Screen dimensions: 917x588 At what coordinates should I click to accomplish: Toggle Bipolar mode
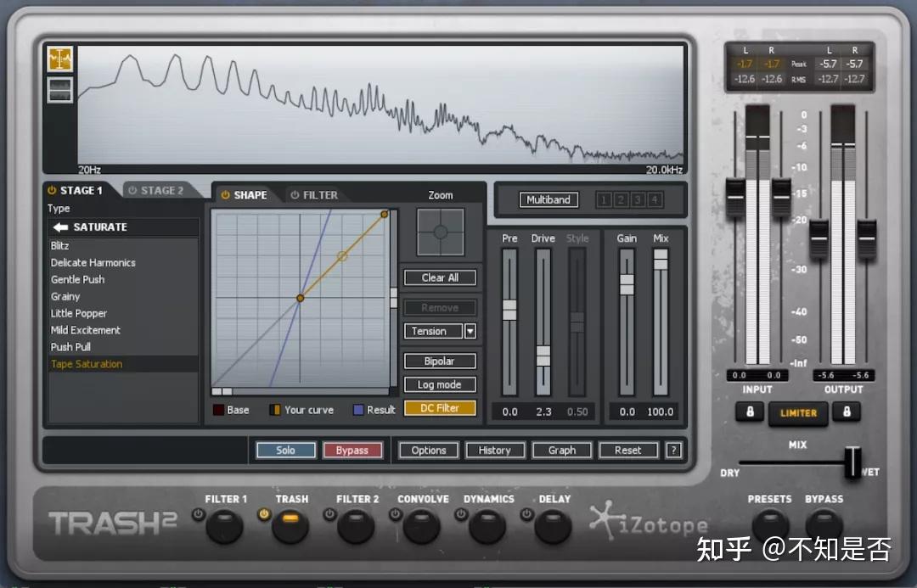point(440,361)
